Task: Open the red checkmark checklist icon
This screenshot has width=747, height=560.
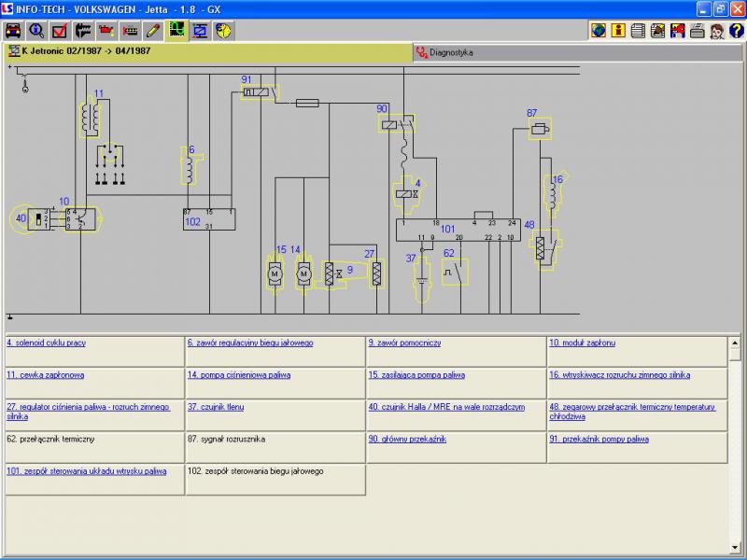Action: pos(60,31)
